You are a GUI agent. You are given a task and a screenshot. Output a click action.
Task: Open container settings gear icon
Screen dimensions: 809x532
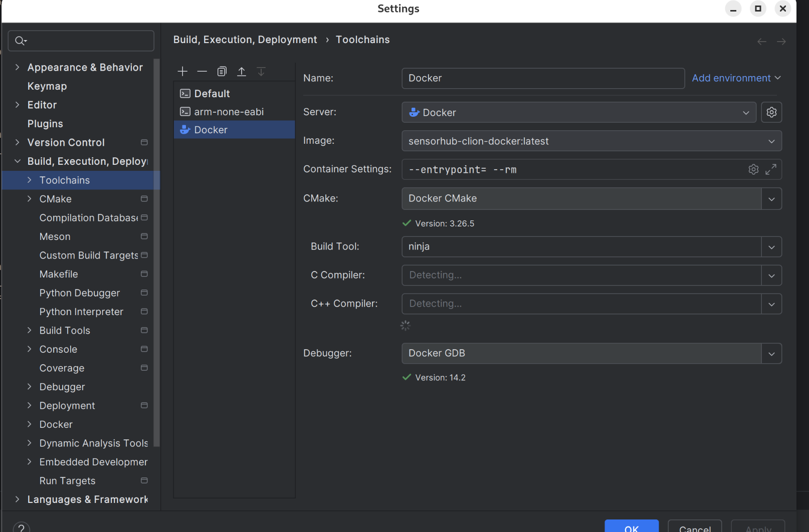click(753, 169)
